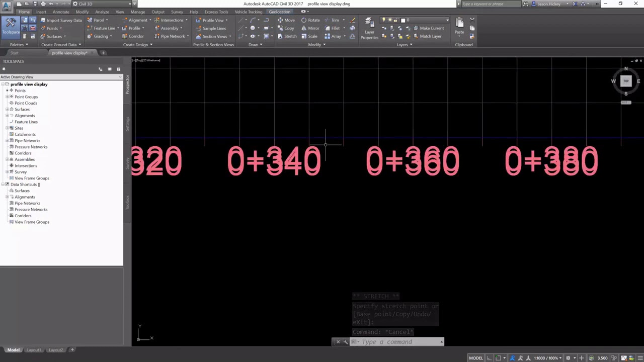
Task: Switch to the Insert ribbon tab
Action: 41,12
